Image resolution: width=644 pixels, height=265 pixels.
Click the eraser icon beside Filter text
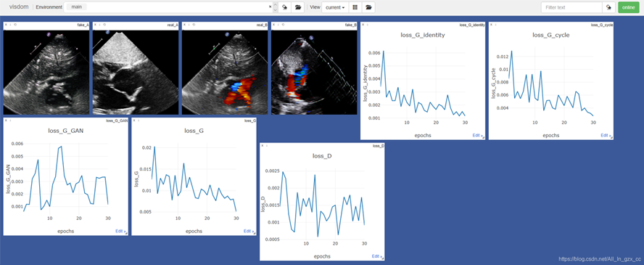[x=608, y=7]
